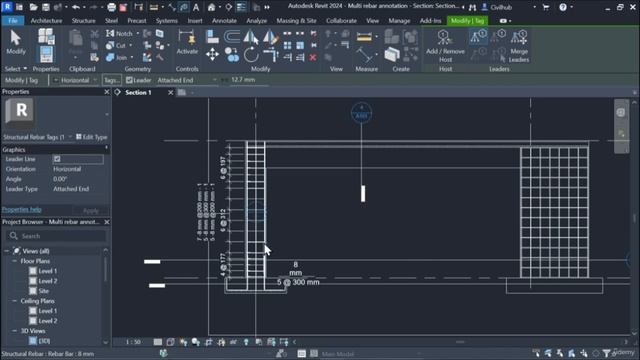This screenshot has width=640, height=360.
Task: Toggle the Leader Line checkbox in Properties
Action: coord(57,159)
